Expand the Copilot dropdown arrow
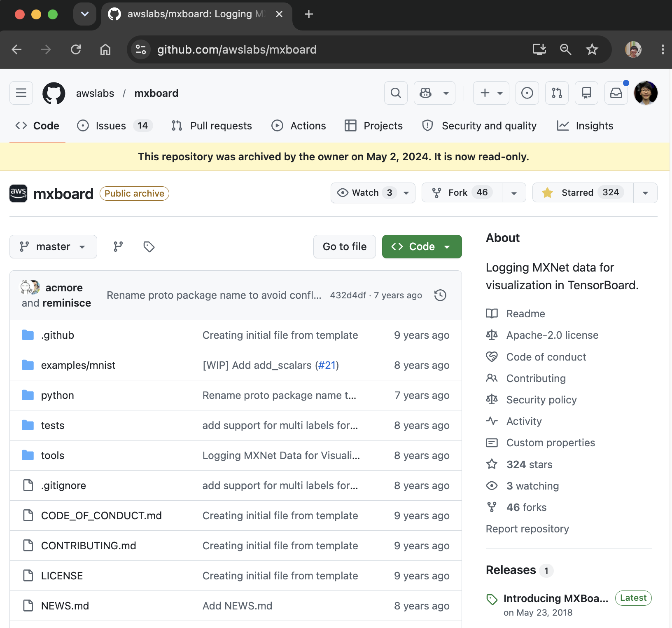672x628 pixels. tap(446, 93)
